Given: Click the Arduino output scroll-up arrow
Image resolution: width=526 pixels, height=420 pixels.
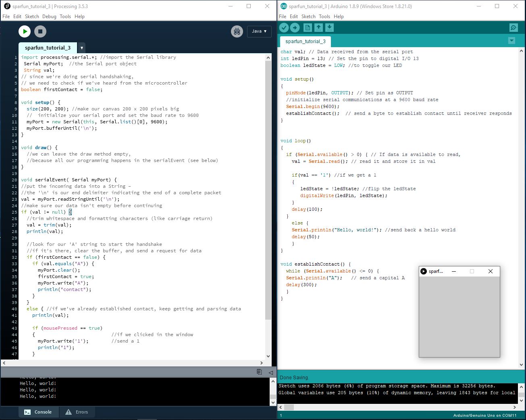Looking at the screenshot, I should (x=521, y=387).
